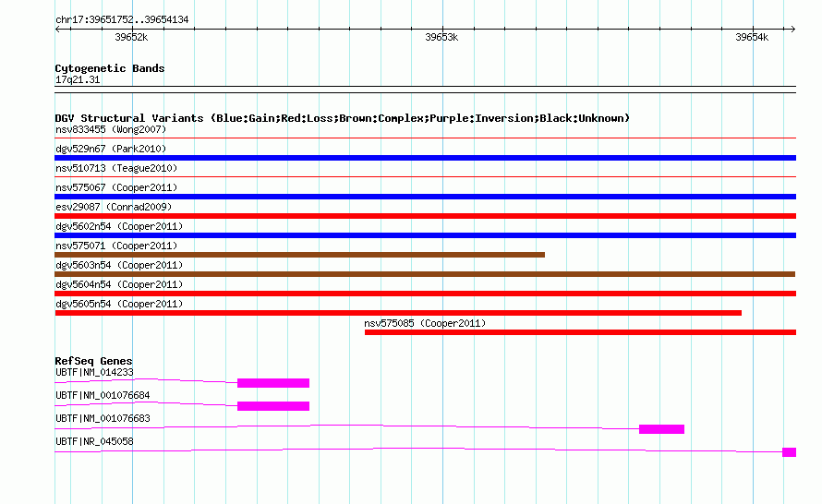Click the UBTF NR_045058 exon block
This screenshot has height=504, width=822.
tap(789, 452)
